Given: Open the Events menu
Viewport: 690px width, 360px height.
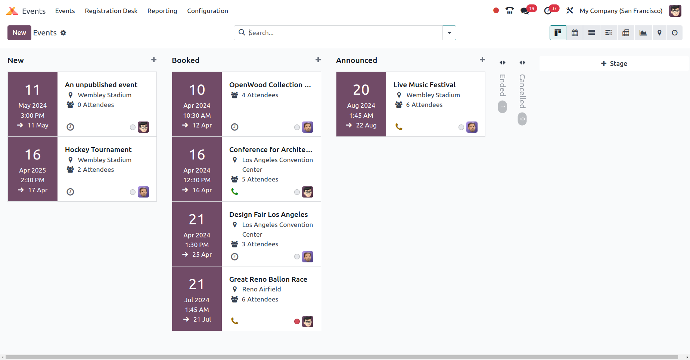Looking at the screenshot, I should click(x=65, y=11).
